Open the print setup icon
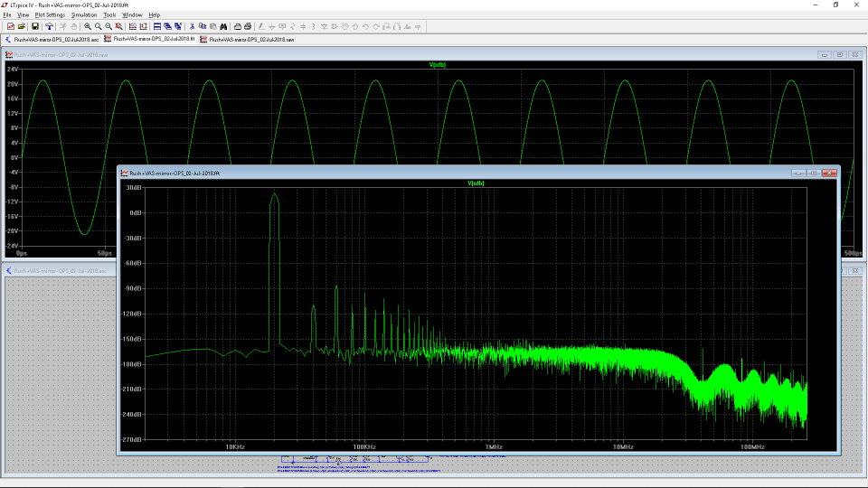Image resolution: width=868 pixels, height=488 pixels. click(238, 26)
